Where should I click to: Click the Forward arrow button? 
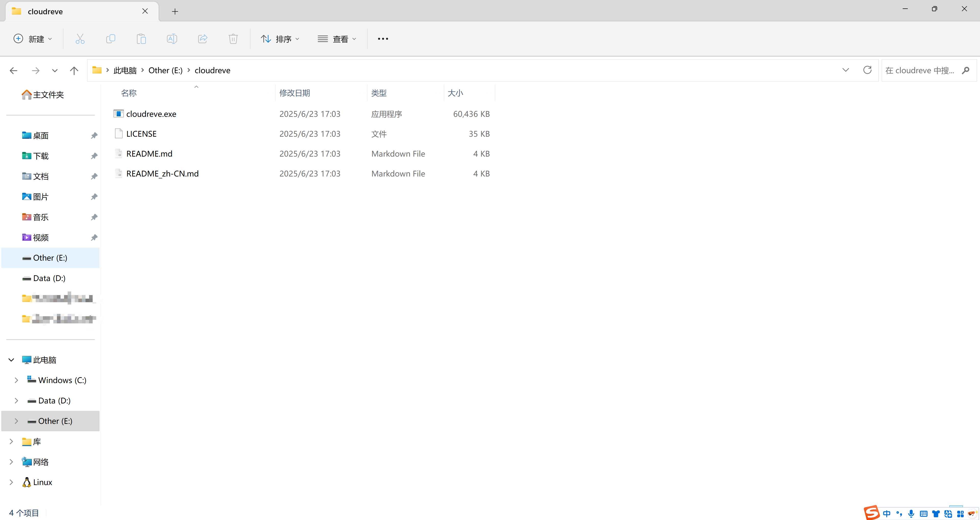pos(36,70)
